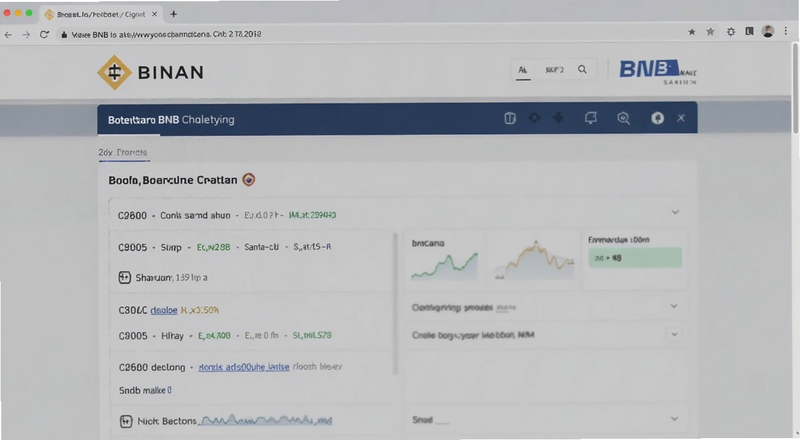Viewport: 800px width, 440px height.
Task: Click the square icon beside Nick Bectons
Action: tap(126, 421)
